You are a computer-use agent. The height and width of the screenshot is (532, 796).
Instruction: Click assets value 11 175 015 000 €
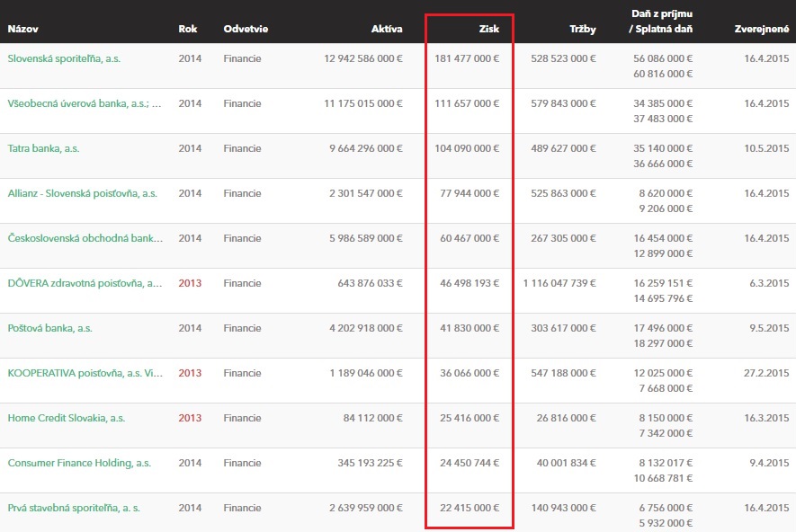[363, 103]
